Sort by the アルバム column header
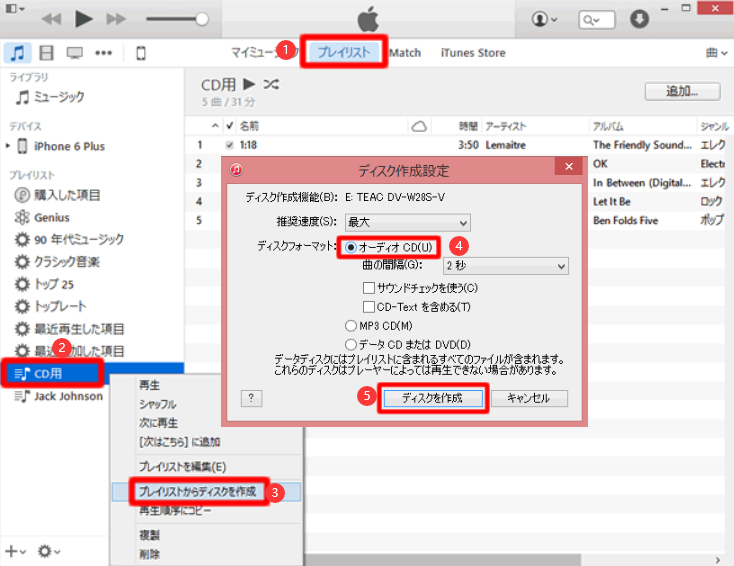The height and width of the screenshot is (566, 734). pos(608,126)
